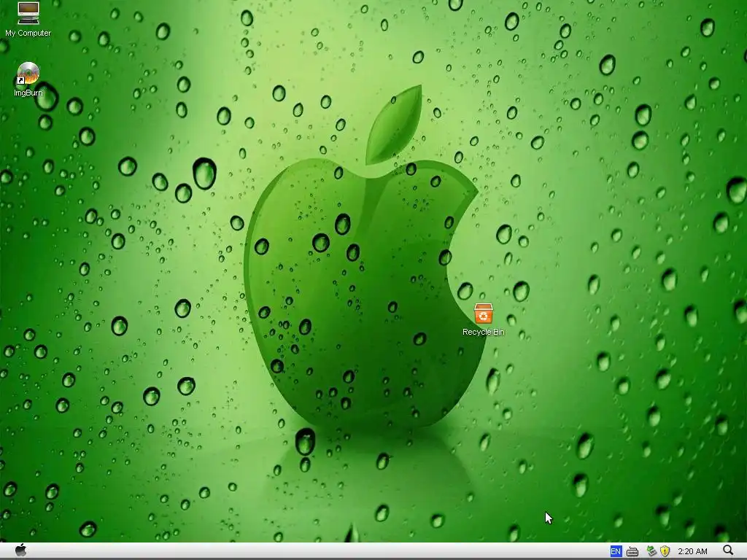The width and height of the screenshot is (747, 560).
Task: Click the magnifier search icon
Action: point(728,551)
